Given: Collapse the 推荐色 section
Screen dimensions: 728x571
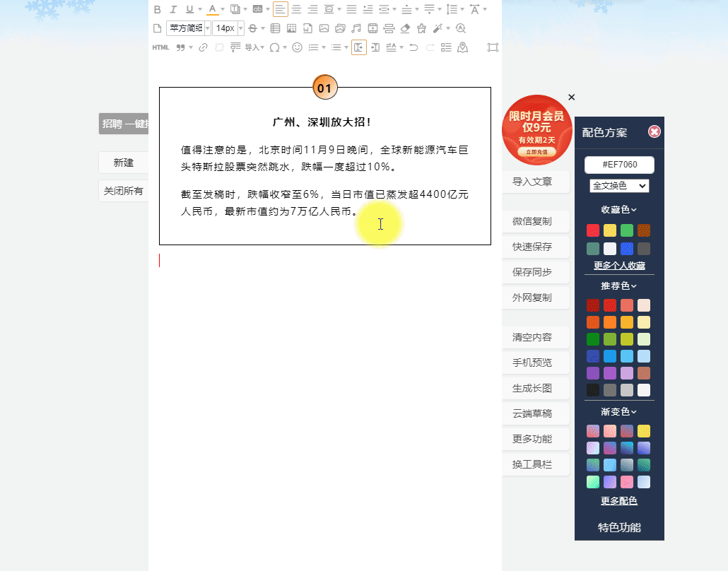Looking at the screenshot, I should tap(619, 286).
